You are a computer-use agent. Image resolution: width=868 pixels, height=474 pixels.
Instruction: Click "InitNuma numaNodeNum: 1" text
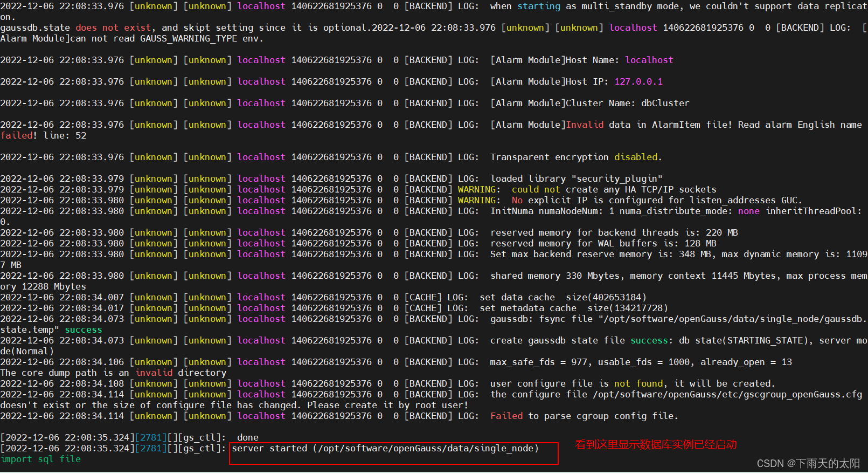(x=552, y=211)
